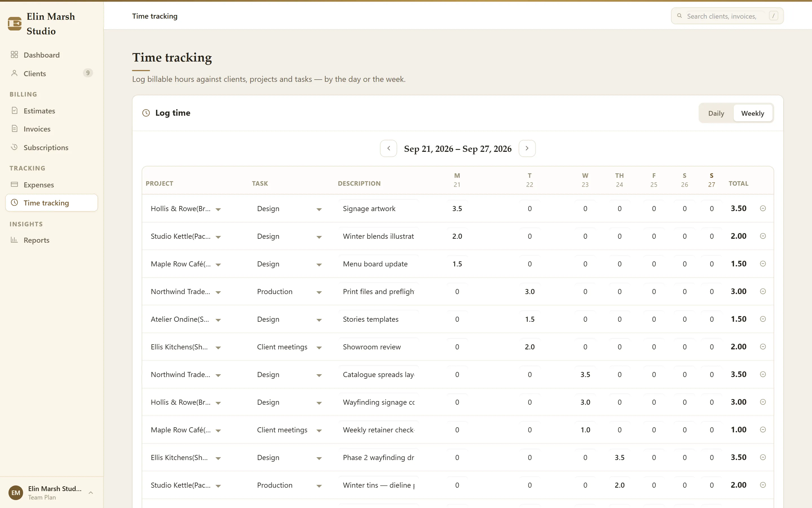Viewport: 812px width, 508px height.
Task: Remove the Showroom review row
Action: pos(763,347)
